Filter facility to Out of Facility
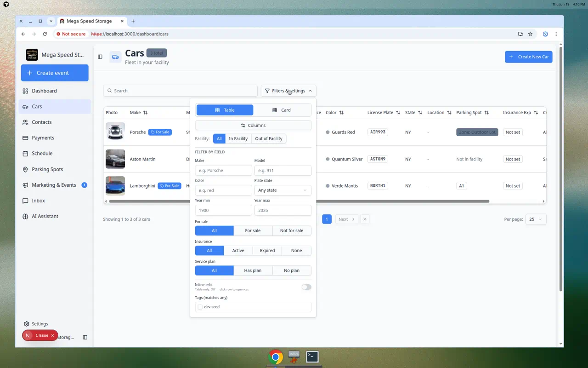 click(269, 138)
